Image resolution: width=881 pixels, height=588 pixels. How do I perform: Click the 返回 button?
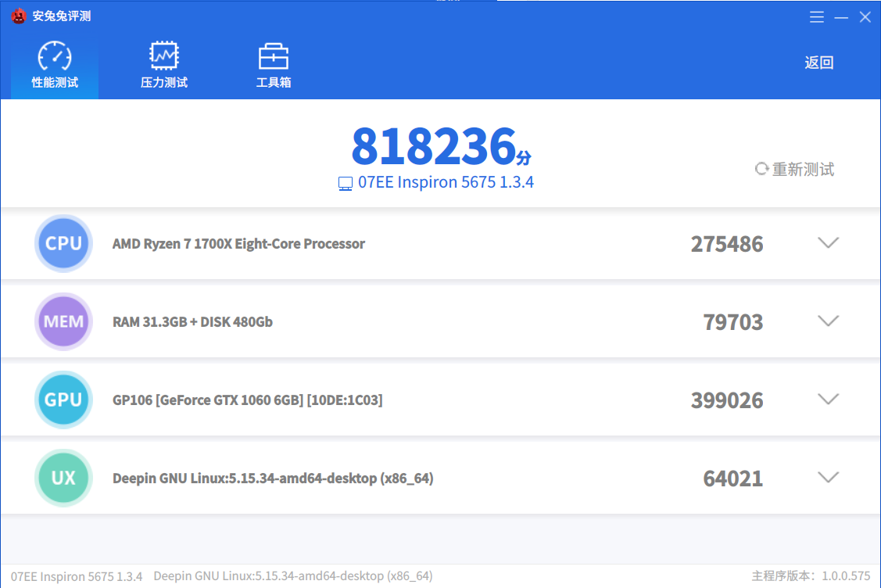[x=818, y=63]
